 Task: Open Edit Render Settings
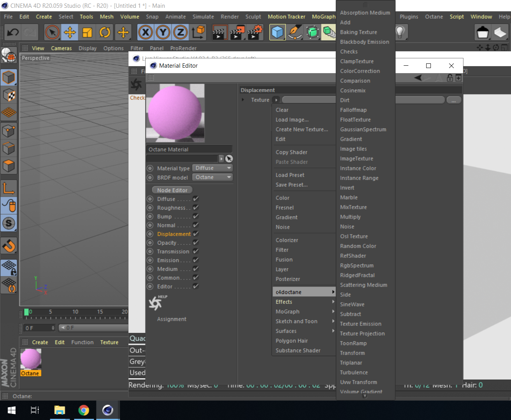coord(255,32)
